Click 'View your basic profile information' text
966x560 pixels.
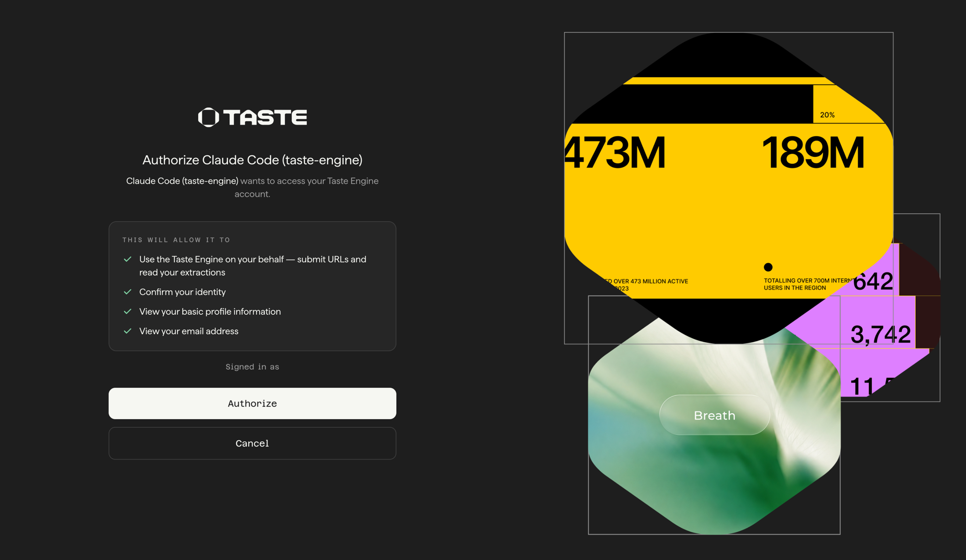point(210,311)
